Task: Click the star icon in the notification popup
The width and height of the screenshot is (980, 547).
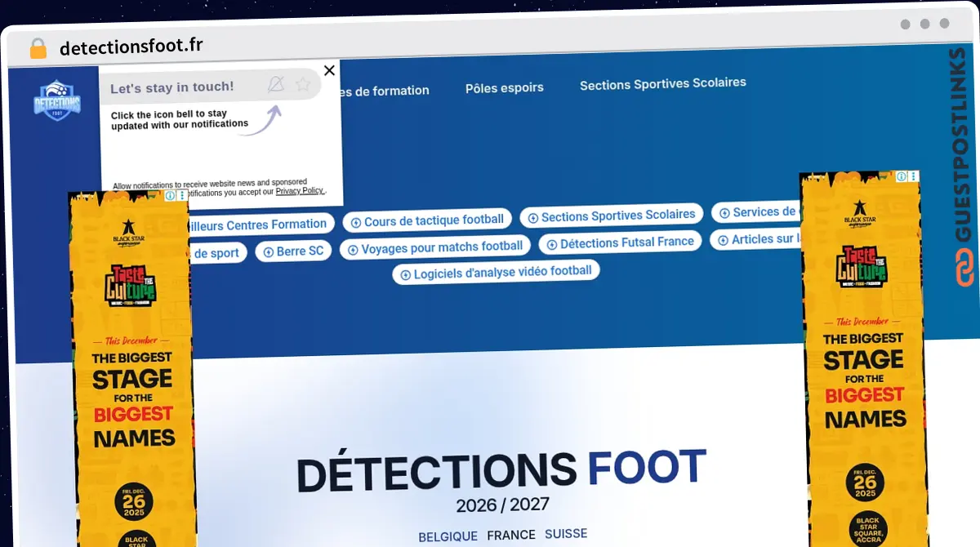Action: (303, 83)
